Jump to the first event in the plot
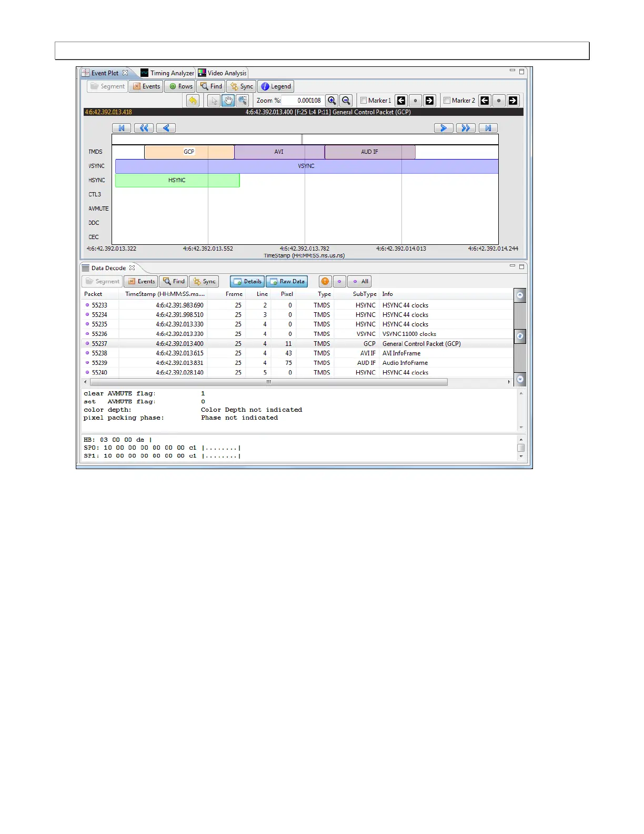The width and height of the screenshot is (644, 834). [122, 128]
